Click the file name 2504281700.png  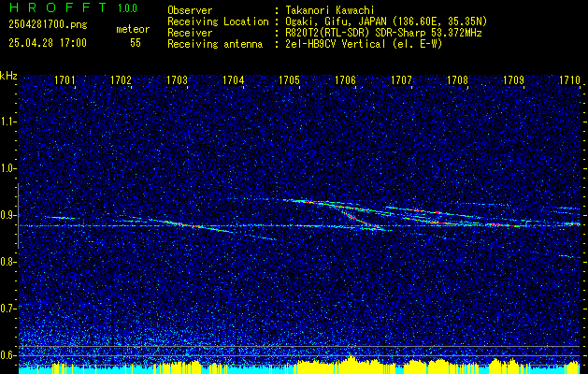click(x=48, y=25)
